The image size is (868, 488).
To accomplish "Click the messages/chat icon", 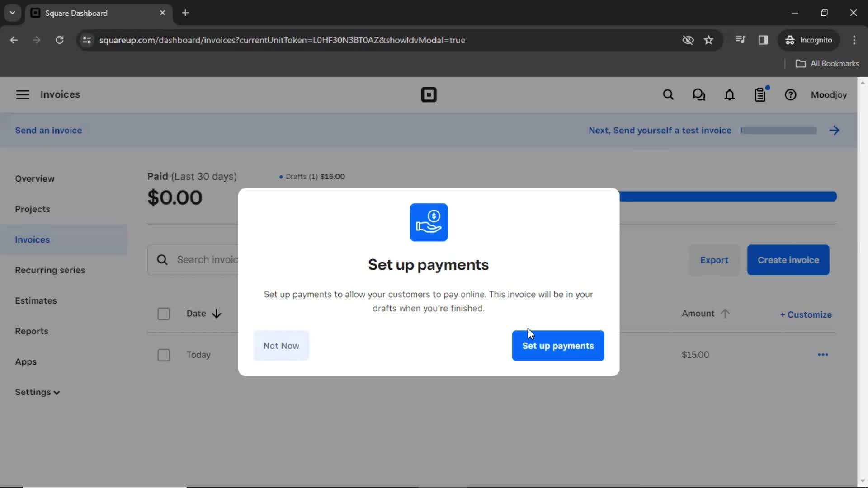I will (x=699, y=95).
